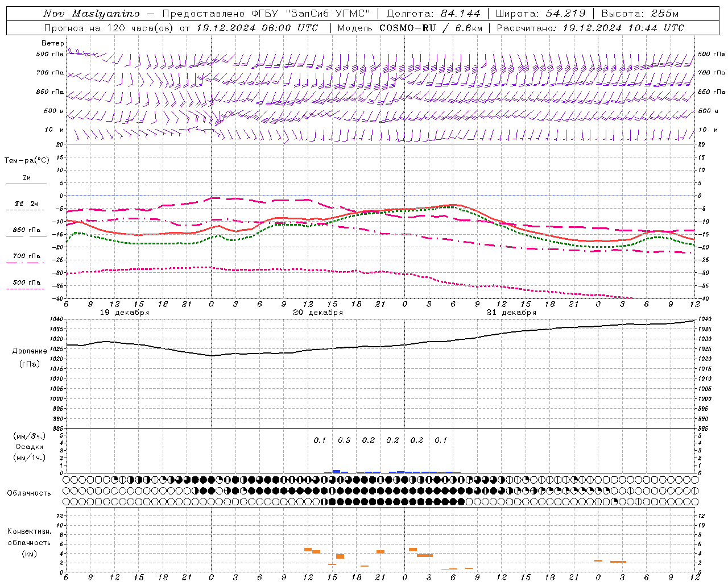728x582 pixels.
Task: Click the 850 гПа temperature legend entry
Action: pyautogui.click(x=27, y=230)
